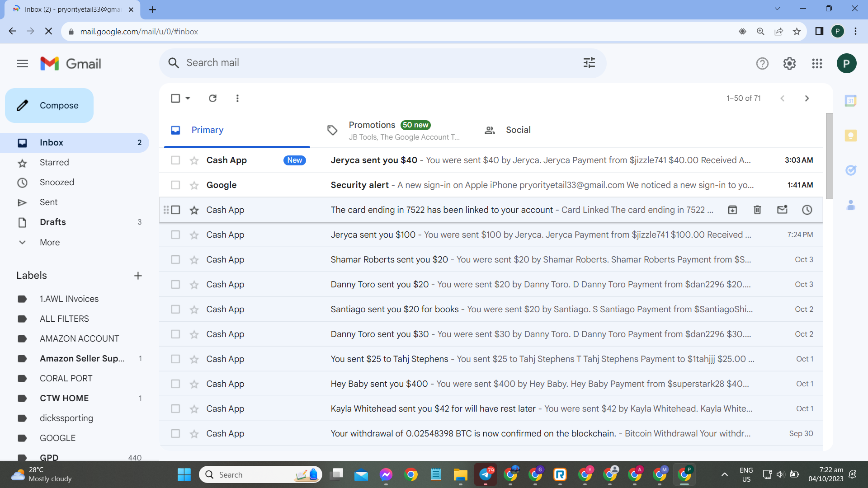Open the Kayla Whitehead sent you $42 email
868x488 pixels.
point(491,409)
